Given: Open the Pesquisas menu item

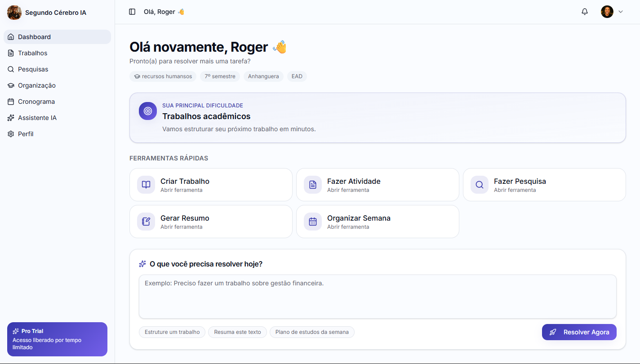Looking at the screenshot, I should point(57,69).
